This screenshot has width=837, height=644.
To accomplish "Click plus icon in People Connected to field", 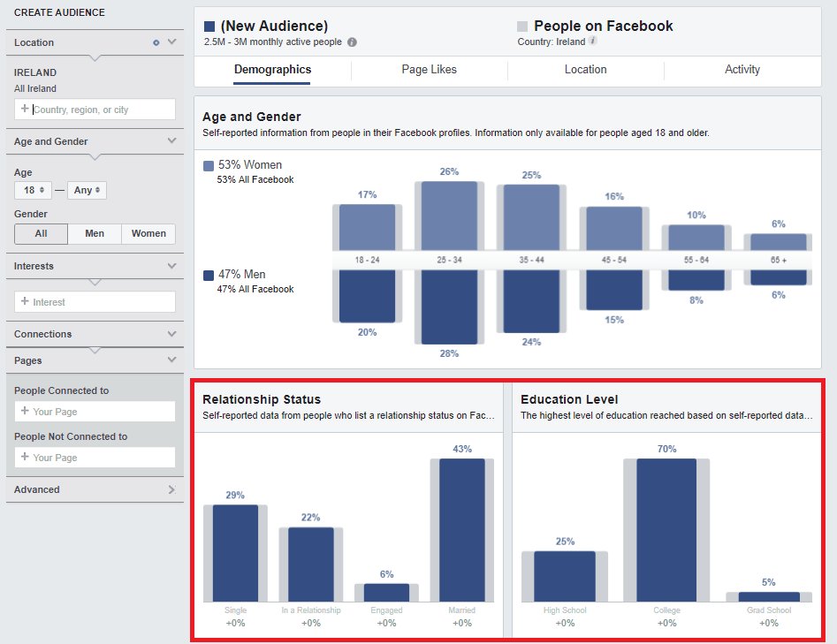I will (25, 412).
